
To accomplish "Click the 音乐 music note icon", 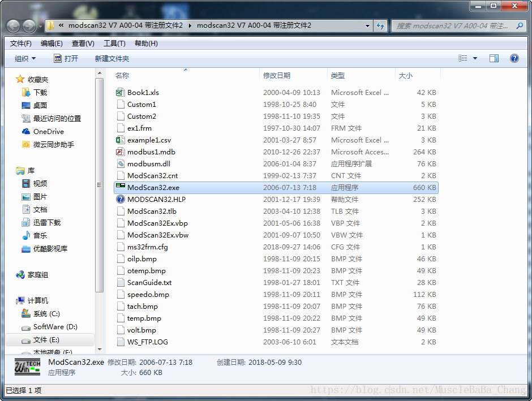I will click(x=26, y=235).
